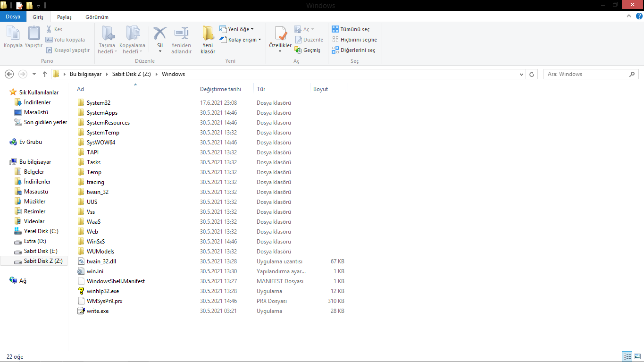This screenshot has width=644, height=362.
Task: Click the Sil delete icon
Action: 160,34
